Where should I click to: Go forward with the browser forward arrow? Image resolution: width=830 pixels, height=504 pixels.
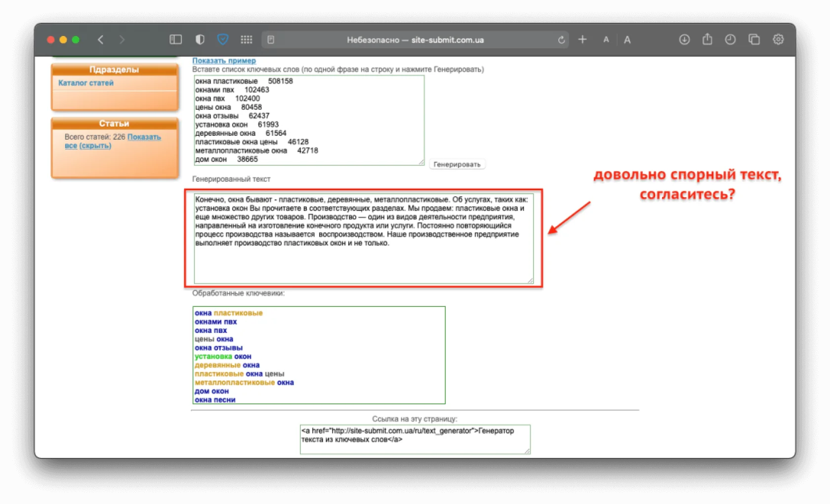point(122,40)
